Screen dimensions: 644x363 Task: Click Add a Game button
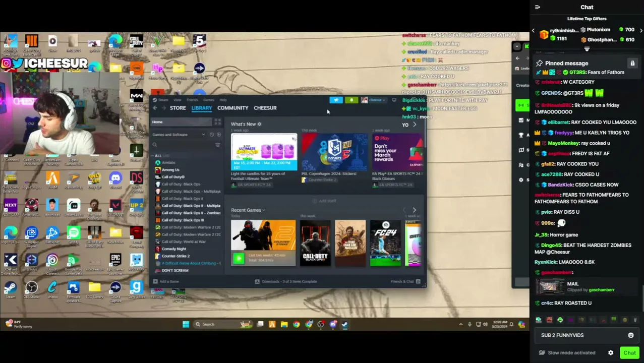tap(166, 281)
